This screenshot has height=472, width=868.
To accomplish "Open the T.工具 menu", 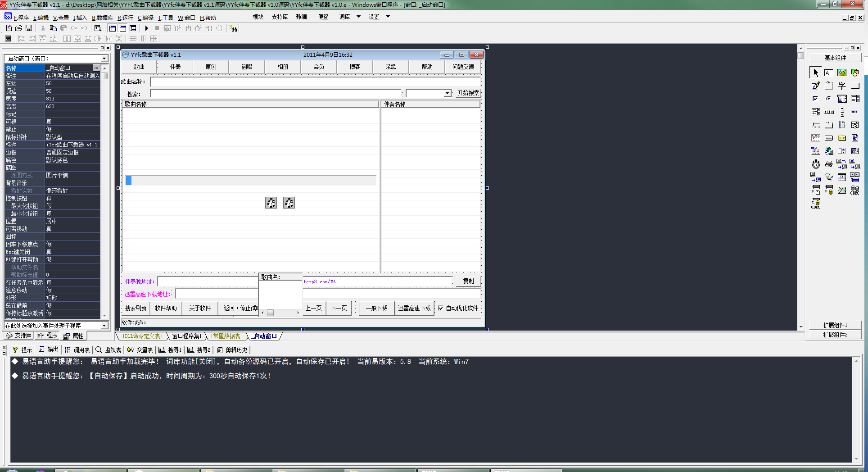I will click(x=165, y=18).
